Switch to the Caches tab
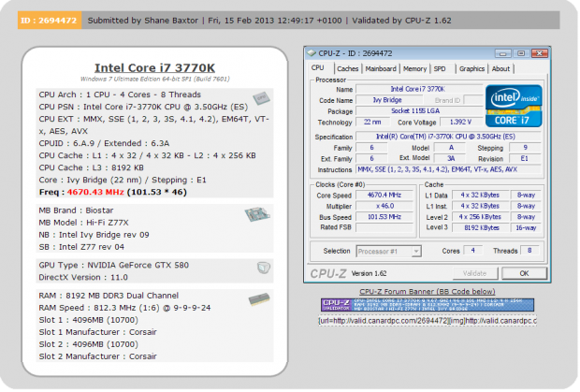The image size is (580, 392). [x=347, y=69]
